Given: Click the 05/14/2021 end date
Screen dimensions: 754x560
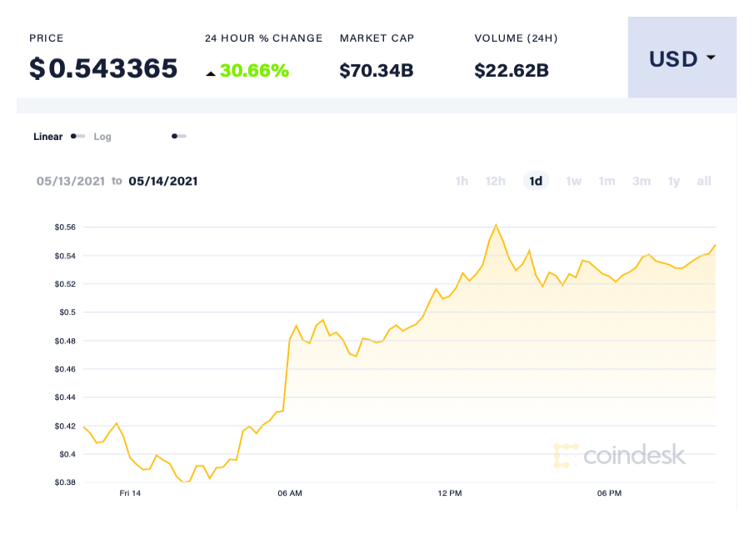Looking at the screenshot, I should tap(161, 181).
